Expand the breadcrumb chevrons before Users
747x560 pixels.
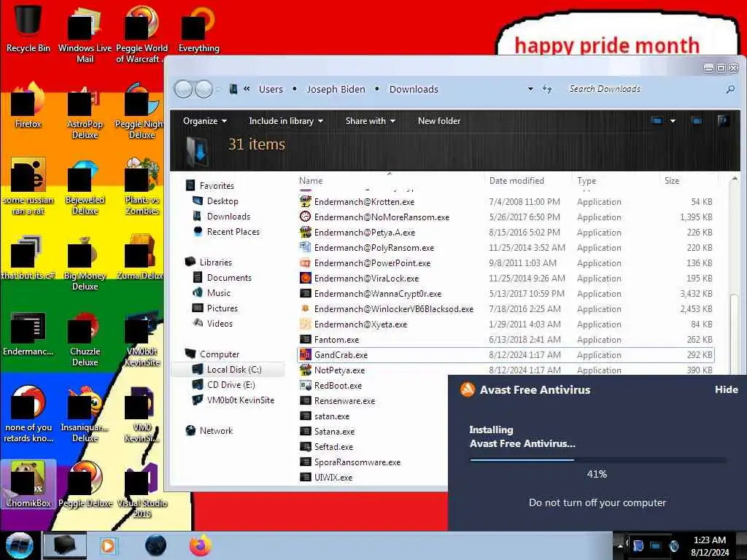(x=247, y=88)
